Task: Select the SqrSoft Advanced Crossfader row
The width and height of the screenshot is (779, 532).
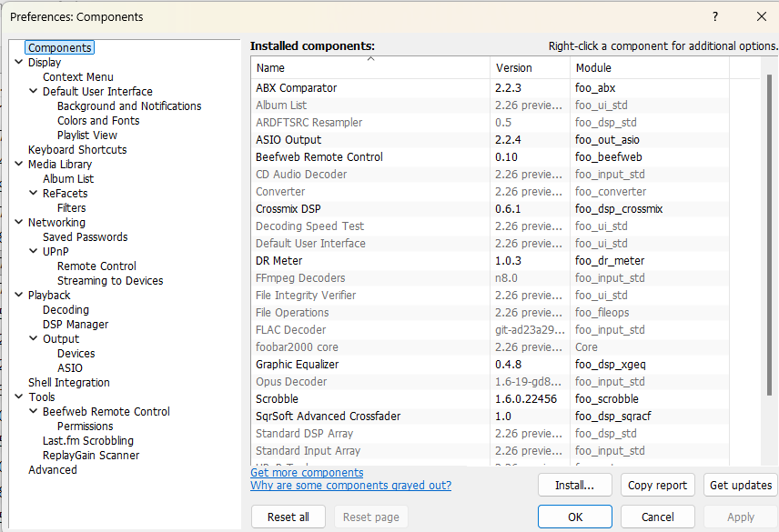Action: coord(490,416)
